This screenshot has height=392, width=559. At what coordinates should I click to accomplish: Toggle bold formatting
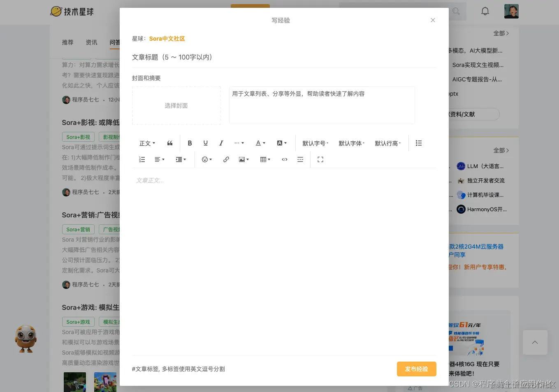[x=190, y=143]
